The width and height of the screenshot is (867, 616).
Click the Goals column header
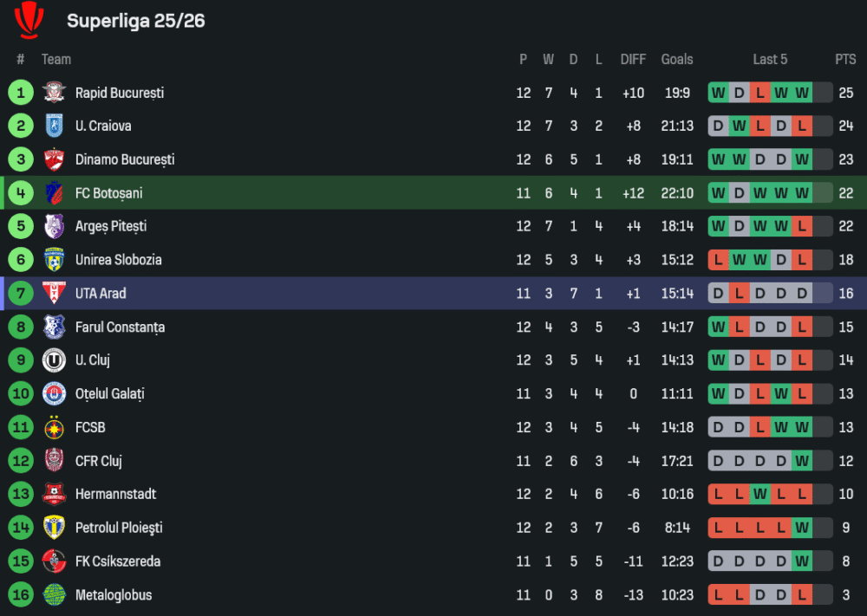[x=677, y=59]
